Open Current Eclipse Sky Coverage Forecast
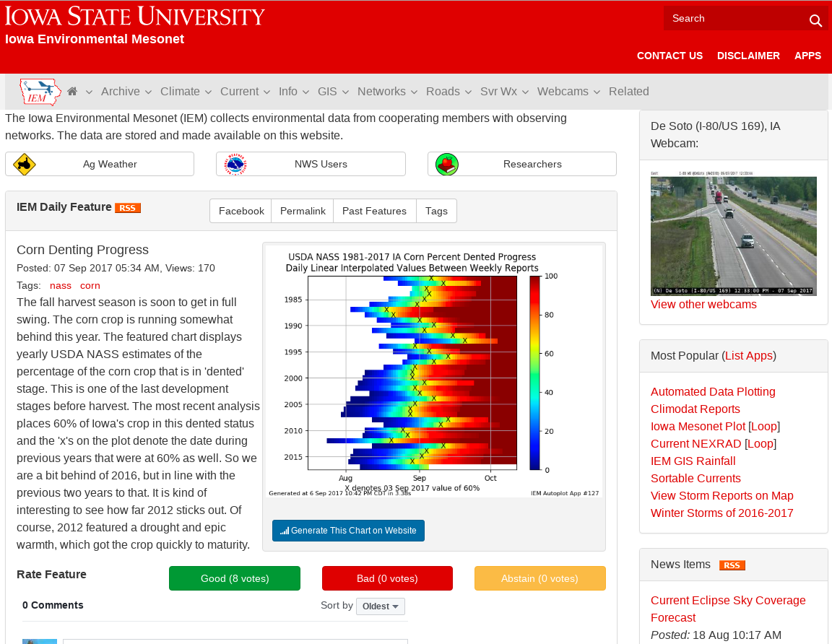 [728, 609]
